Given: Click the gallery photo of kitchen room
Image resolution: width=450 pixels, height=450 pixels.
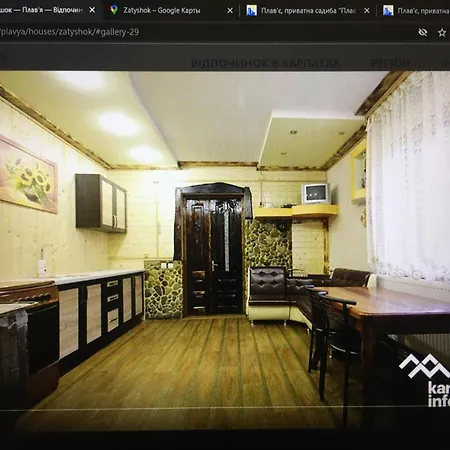Looking at the screenshot, I should 225,250.
